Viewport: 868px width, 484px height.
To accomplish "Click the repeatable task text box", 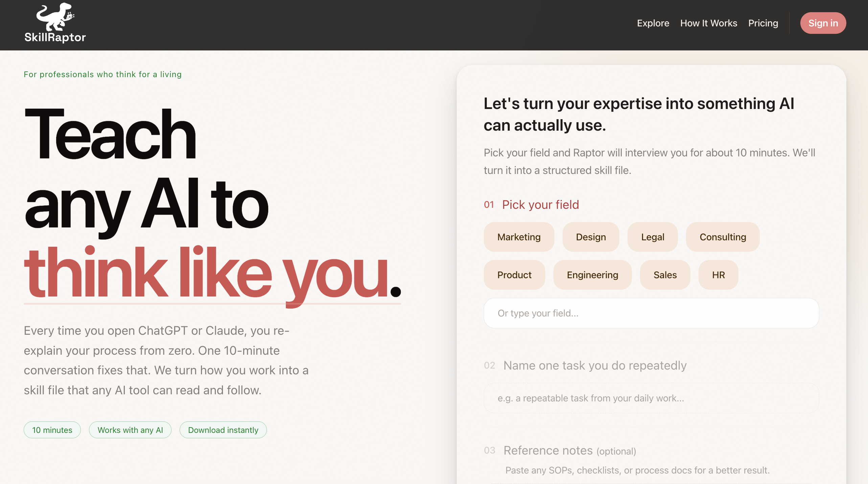I will (x=651, y=398).
